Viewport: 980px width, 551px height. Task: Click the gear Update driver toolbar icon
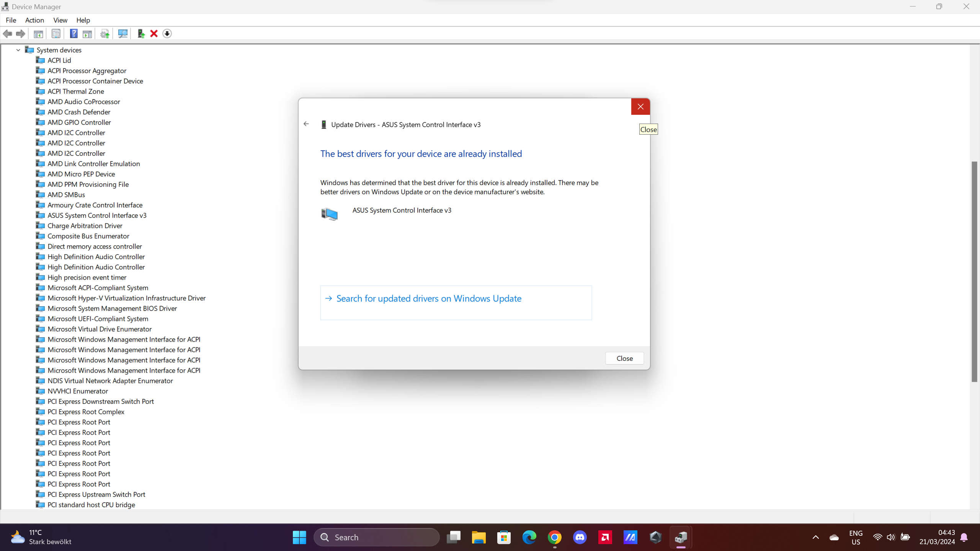pyautogui.click(x=105, y=34)
